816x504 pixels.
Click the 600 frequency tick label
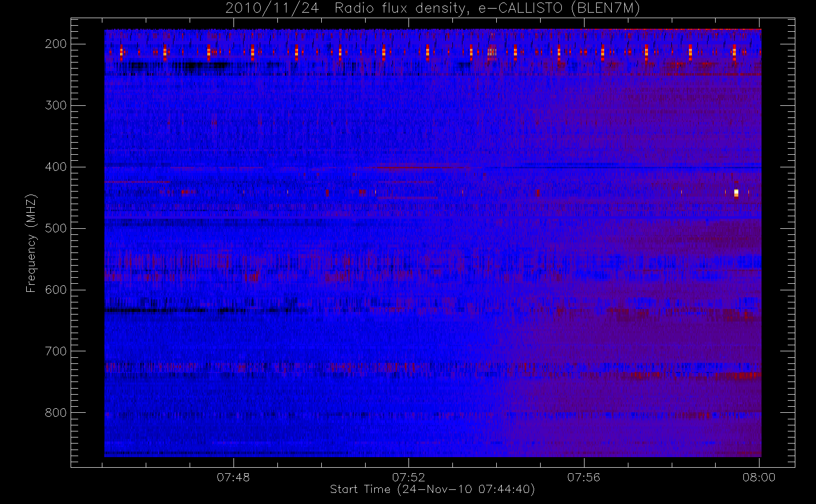click(56, 290)
